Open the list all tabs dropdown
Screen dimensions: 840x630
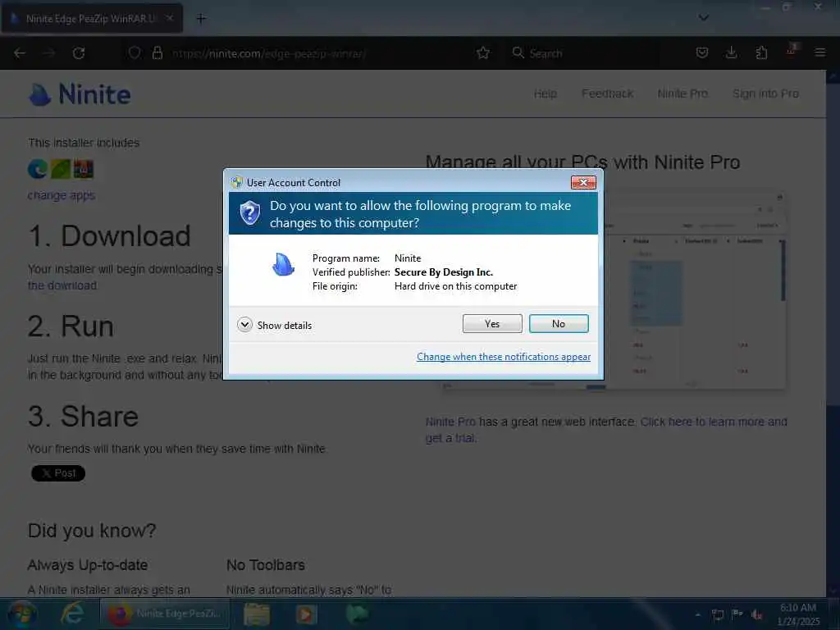pos(703,18)
